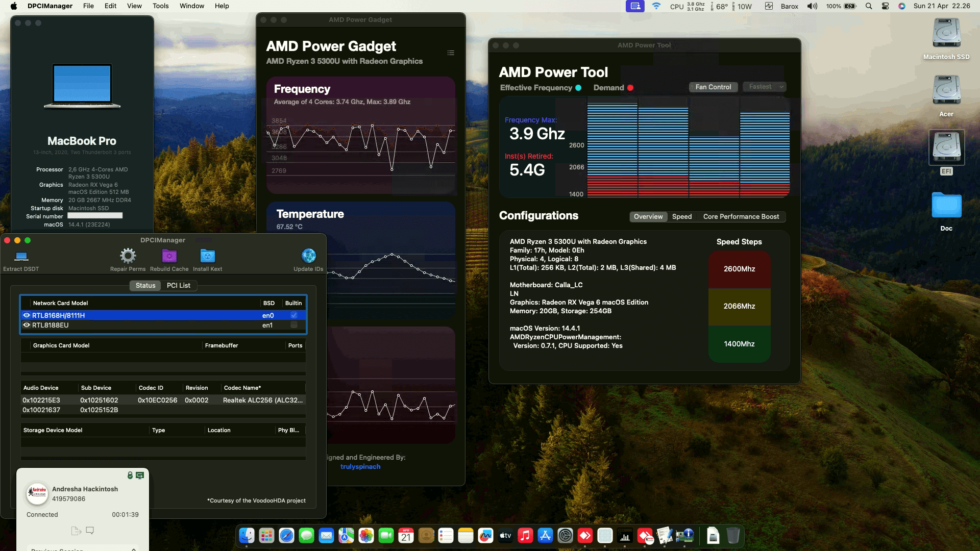Select audio device row 0x10021637
The image size is (980, 551).
coord(163,410)
